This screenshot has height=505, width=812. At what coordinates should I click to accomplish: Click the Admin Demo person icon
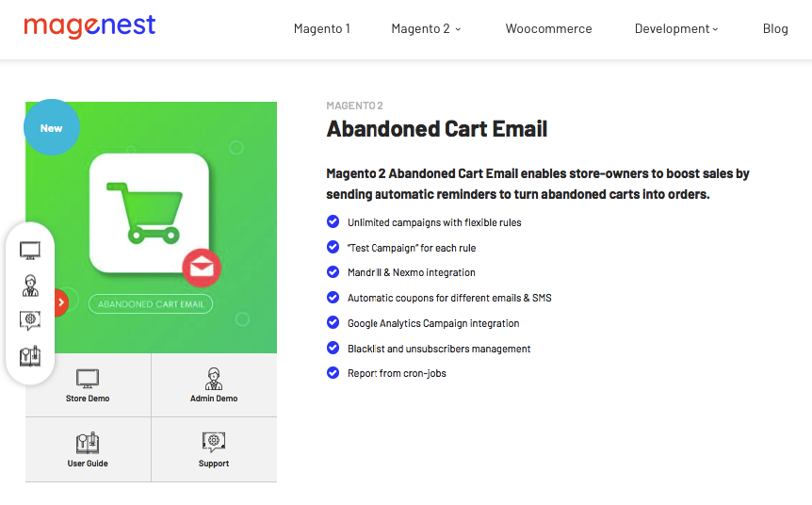point(214,379)
